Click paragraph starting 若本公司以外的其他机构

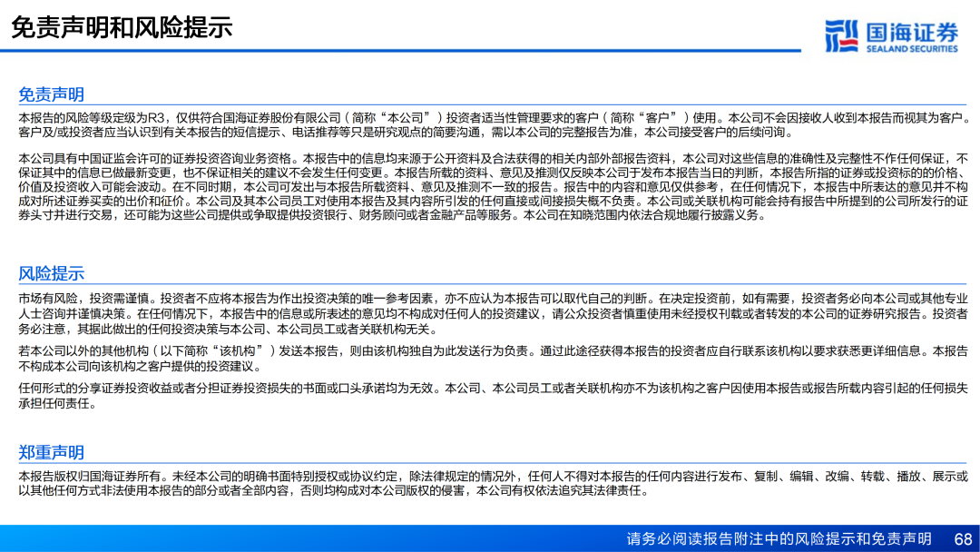(x=493, y=359)
